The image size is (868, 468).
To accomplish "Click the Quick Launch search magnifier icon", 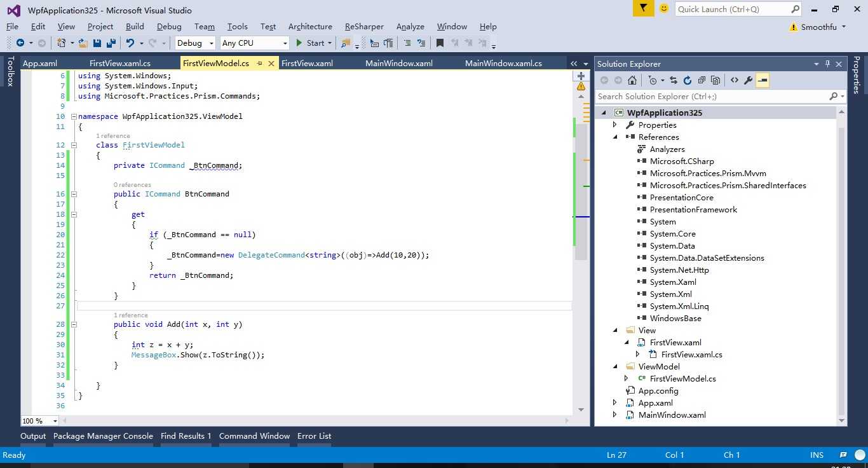I will 795,9.
